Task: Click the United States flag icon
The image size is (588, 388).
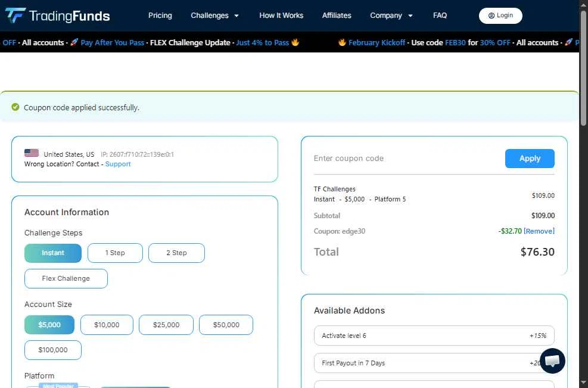Action: coord(32,153)
